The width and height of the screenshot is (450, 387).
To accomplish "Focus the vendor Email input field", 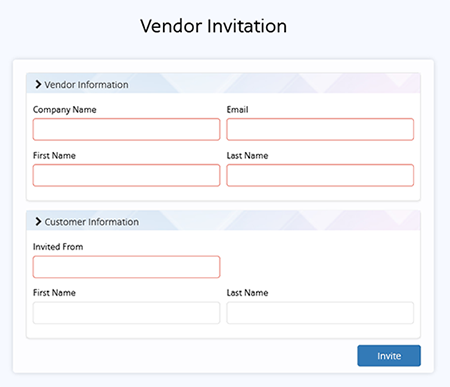I will pos(320,129).
